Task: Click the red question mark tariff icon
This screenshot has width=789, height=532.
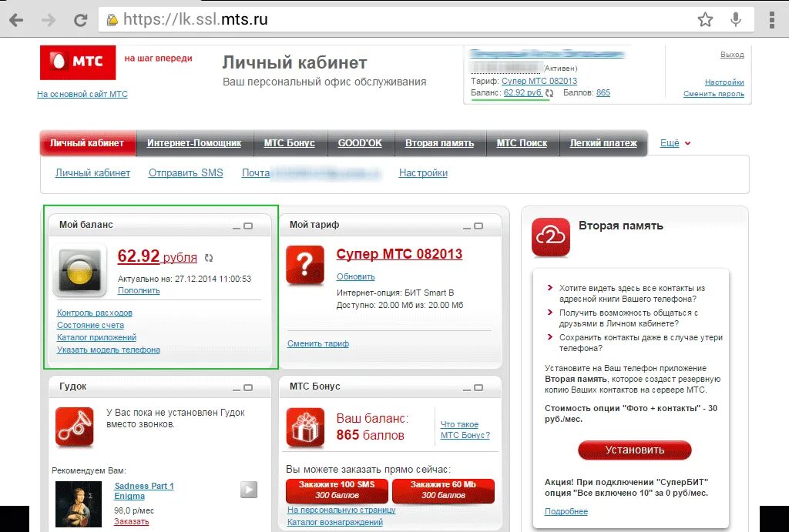Action: (305, 265)
